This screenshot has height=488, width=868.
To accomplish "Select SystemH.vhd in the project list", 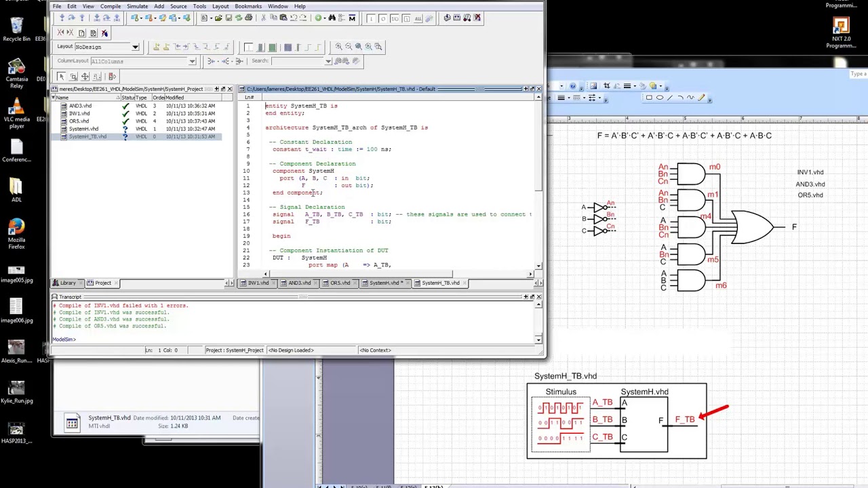I will (83, 128).
